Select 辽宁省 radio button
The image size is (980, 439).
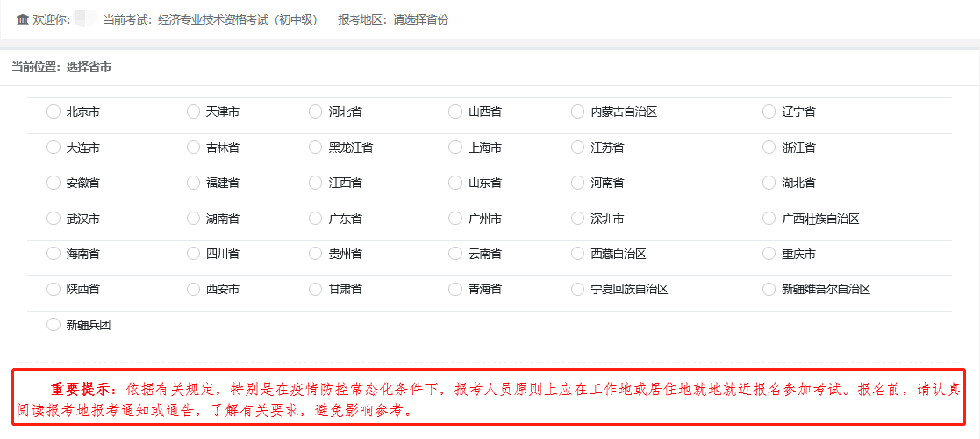(x=769, y=112)
